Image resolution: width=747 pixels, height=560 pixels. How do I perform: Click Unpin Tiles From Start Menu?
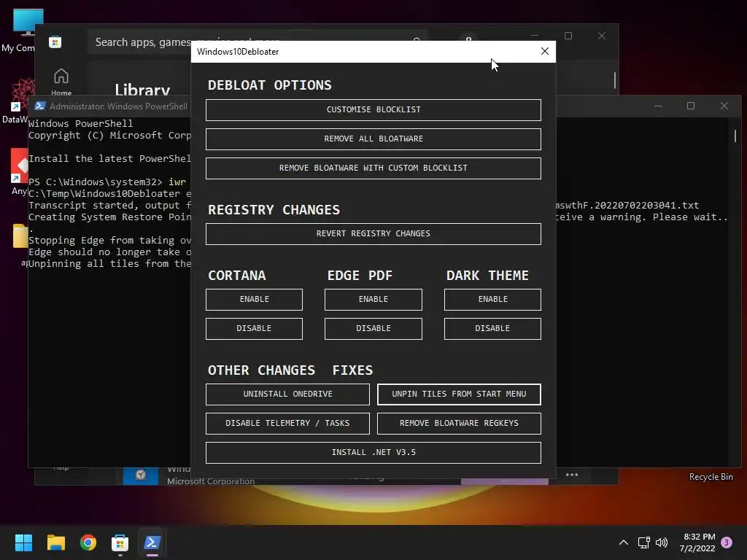pyautogui.click(x=459, y=394)
